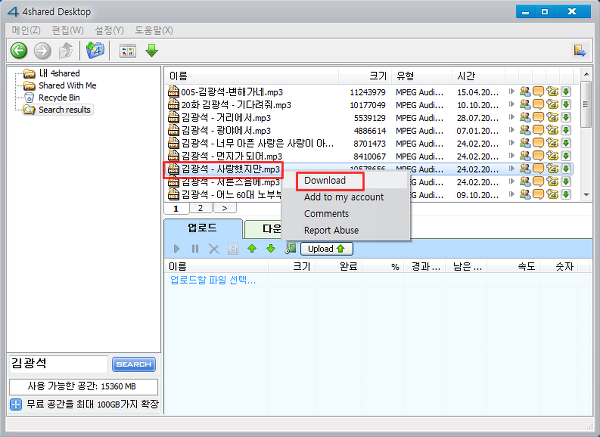This screenshot has width=600, height=437.
Task: Choose Report Abuse in context menu
Action: point(331,230)
